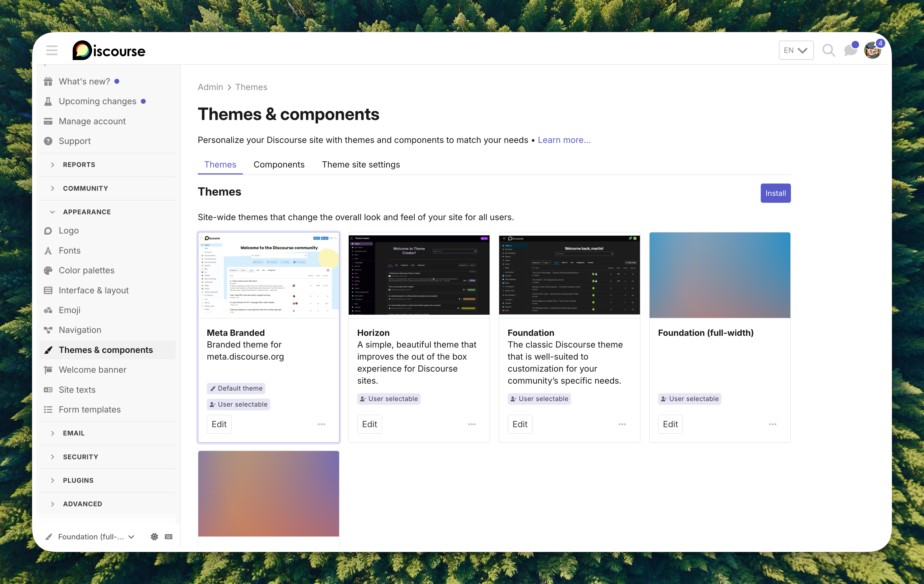Click the Install button

(775, 193)
